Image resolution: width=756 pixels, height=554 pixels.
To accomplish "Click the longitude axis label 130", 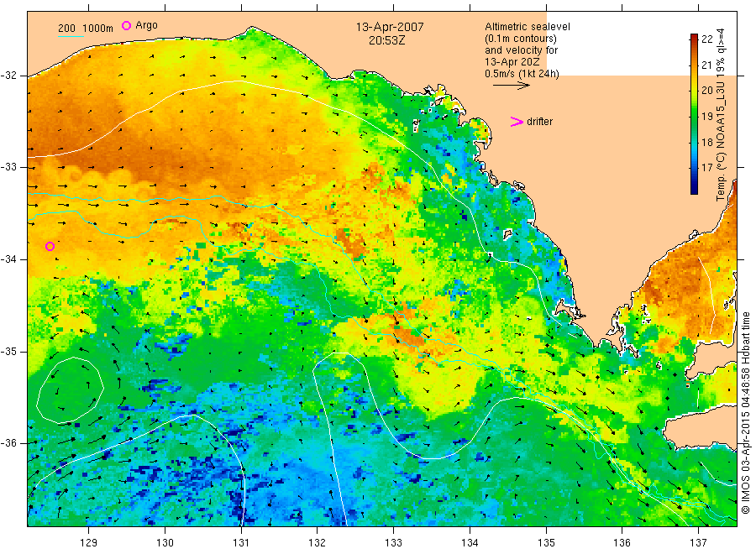I will (165, 543).
